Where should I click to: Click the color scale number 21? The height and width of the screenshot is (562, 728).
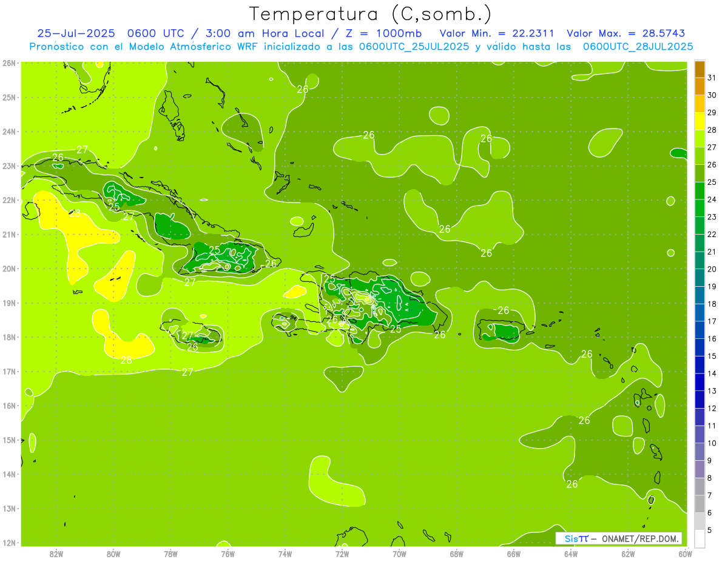pos(712,251)
